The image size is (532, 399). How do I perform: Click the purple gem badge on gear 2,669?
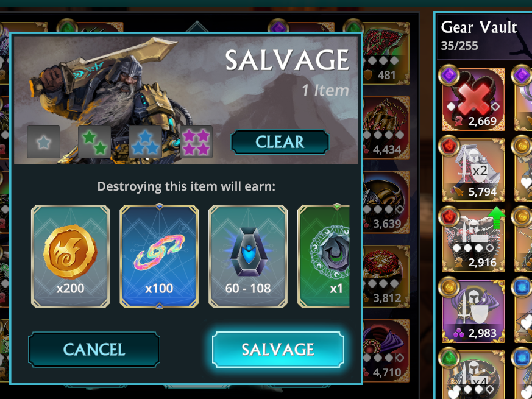(x=449, y=74)
